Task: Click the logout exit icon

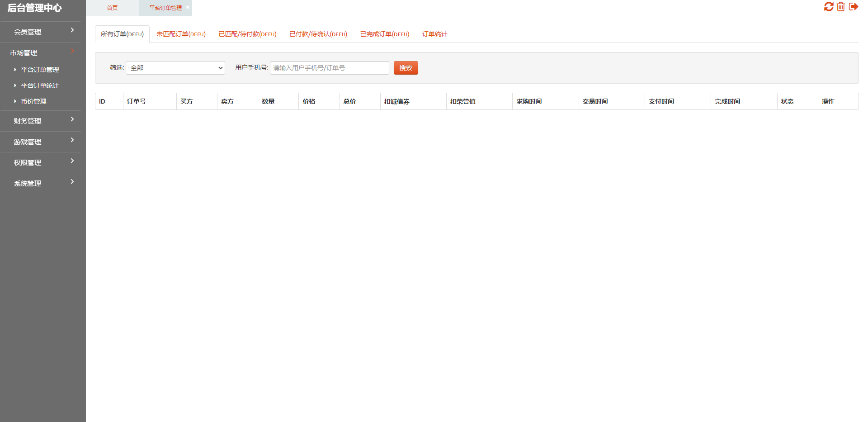Action: pos(854,7)
